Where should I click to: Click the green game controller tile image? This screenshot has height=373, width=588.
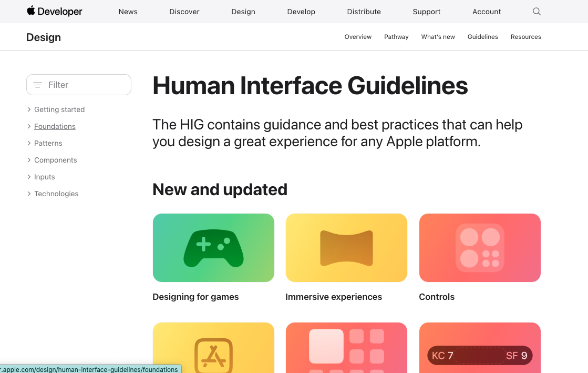coord(213,248)
